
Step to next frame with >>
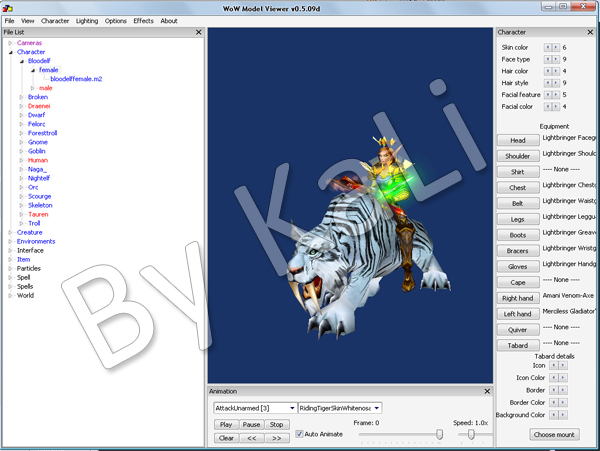coord(277,438)
